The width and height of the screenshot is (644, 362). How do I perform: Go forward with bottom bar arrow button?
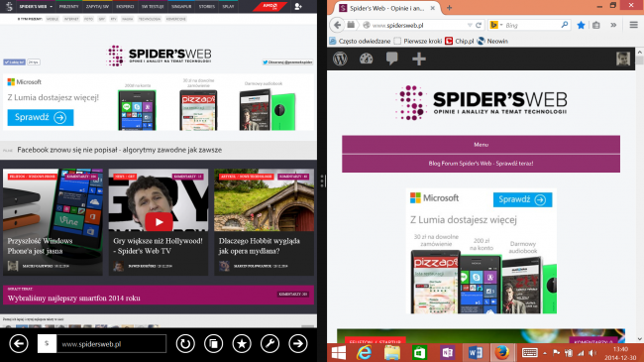click(298, 343)
